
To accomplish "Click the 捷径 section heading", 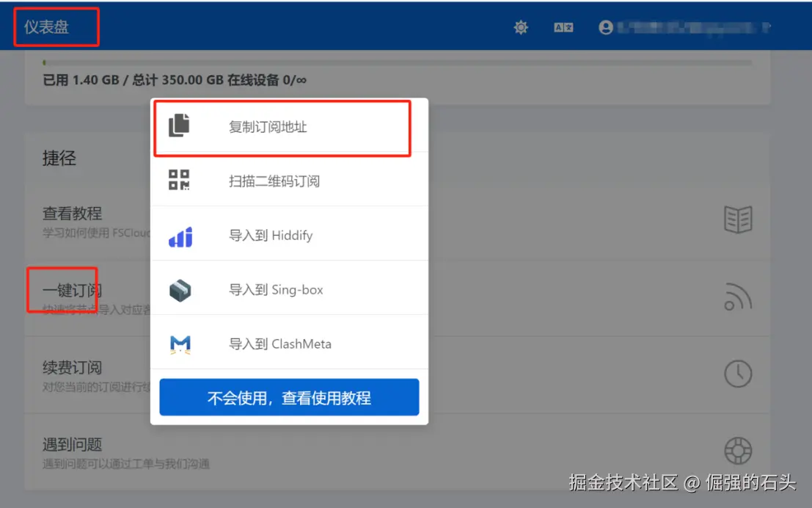I will pos(59,158).
